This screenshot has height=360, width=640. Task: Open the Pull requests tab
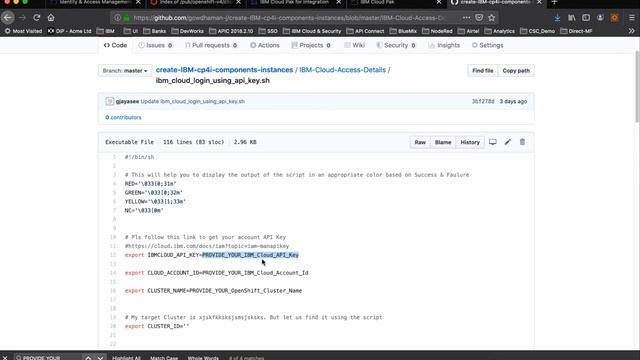211,45
